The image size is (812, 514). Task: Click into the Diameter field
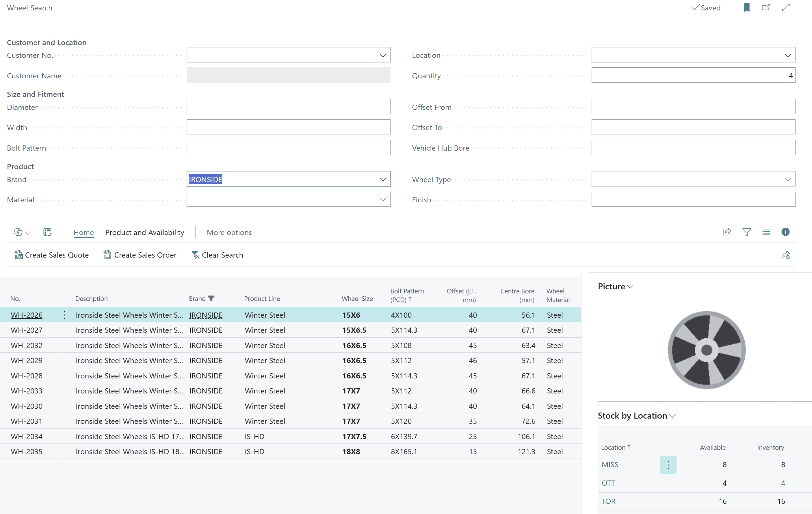tap(288, 107)
